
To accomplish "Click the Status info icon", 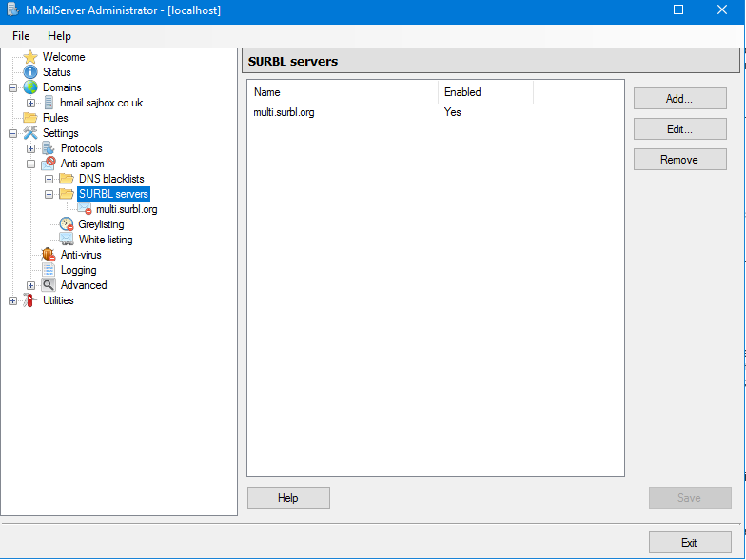I will click(30, 72).
